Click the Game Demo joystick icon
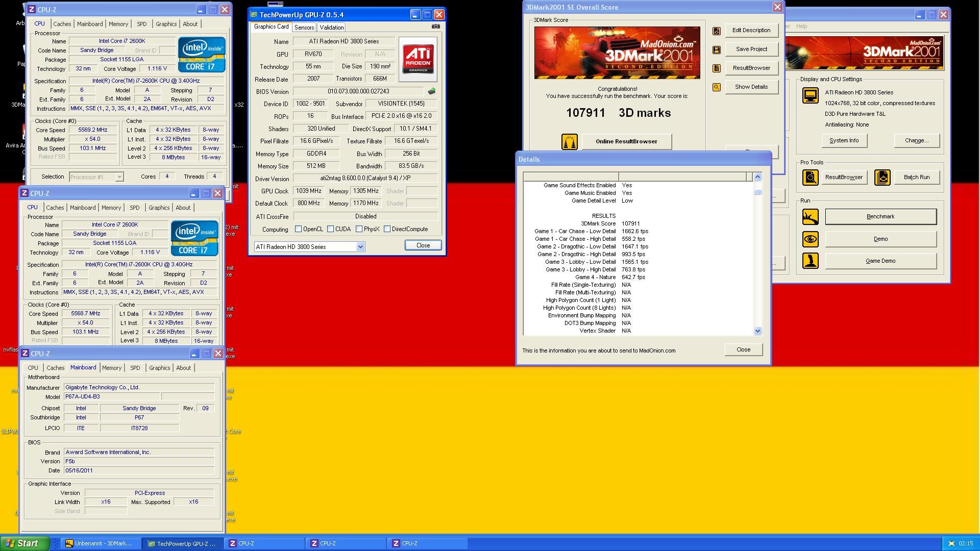 (x=811, y=261)
